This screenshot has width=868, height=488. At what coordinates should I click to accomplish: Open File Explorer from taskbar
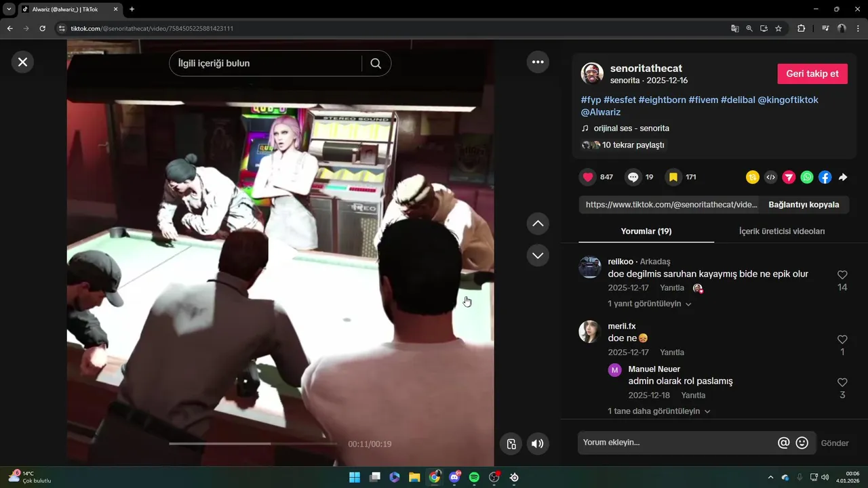(x=414, y=477)
